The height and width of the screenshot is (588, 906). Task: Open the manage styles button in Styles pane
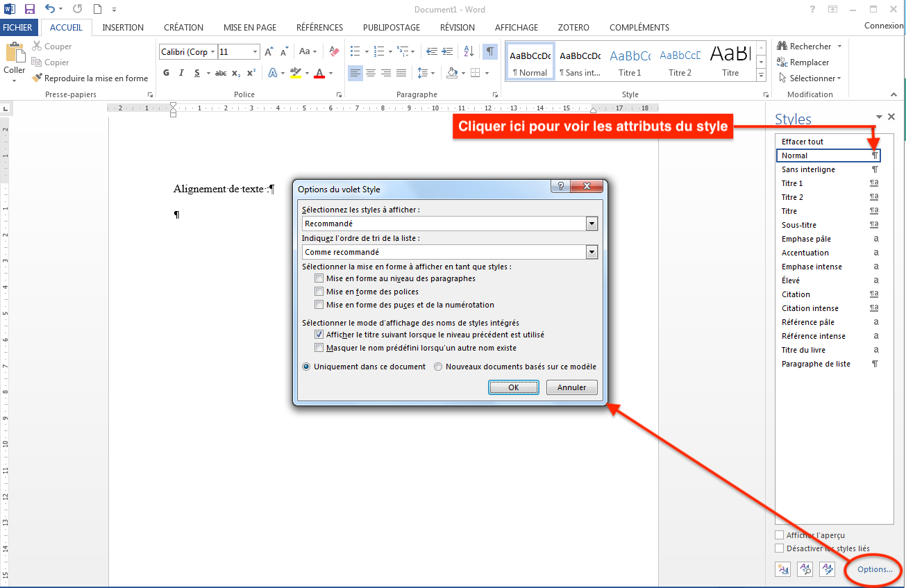click(828, 569)
